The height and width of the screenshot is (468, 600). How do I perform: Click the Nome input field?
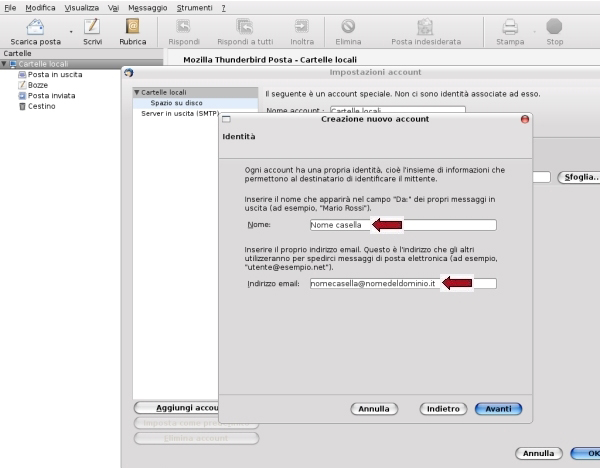pos(403,225)
